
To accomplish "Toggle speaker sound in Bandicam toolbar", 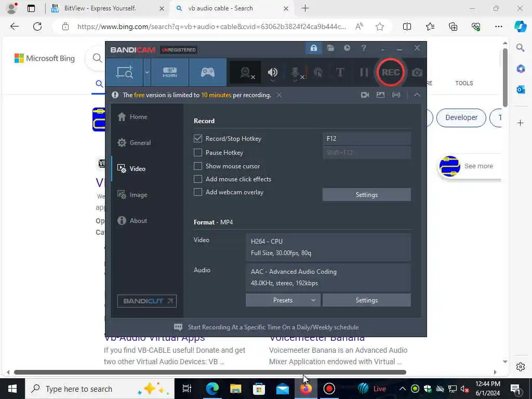I will pos(272,72).
